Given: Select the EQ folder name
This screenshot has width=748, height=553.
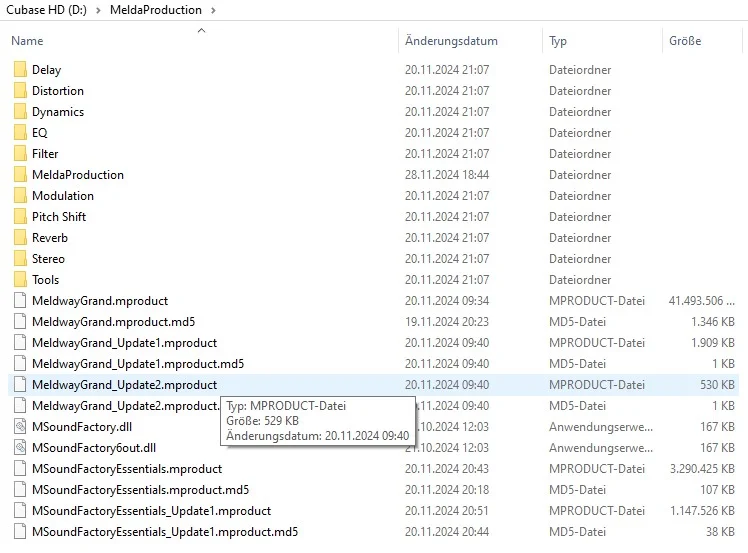Looking at the screenshot, I should coord(40,133).
